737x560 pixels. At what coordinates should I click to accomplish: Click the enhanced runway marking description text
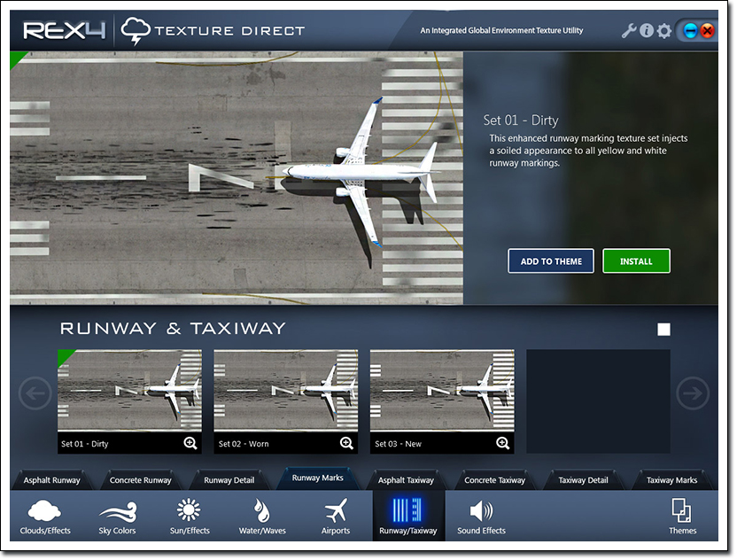pos(588,151)
